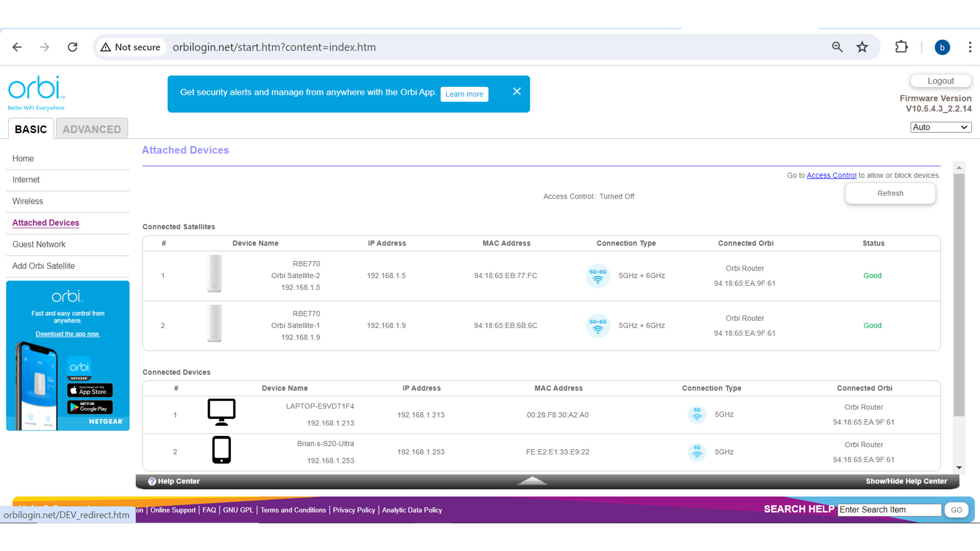Click the scrollbar down arrow
Viewport: 980px width, 551px height.
click(959, 468)
